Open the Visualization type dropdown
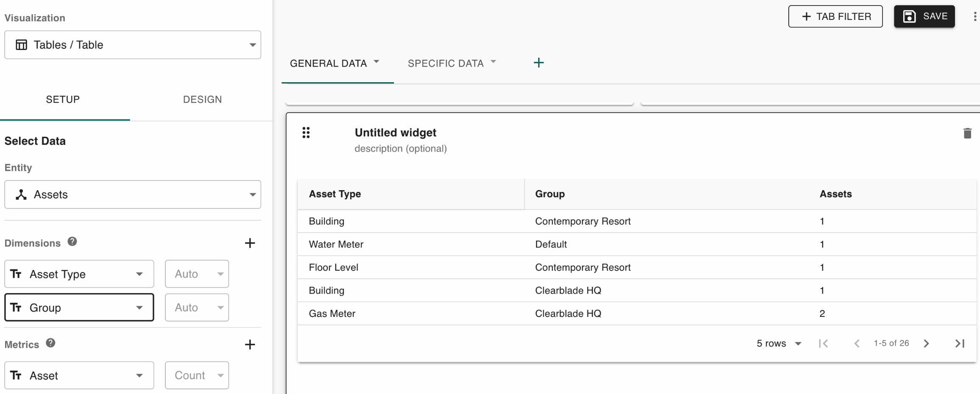This screenshot has width=980, height=394. click(x=132, y=45)
